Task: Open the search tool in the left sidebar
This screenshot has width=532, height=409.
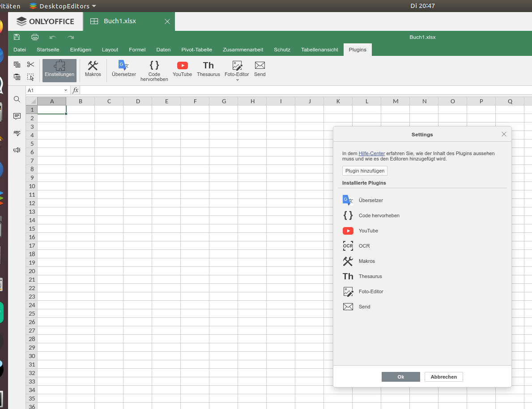Action: point(17,99)
